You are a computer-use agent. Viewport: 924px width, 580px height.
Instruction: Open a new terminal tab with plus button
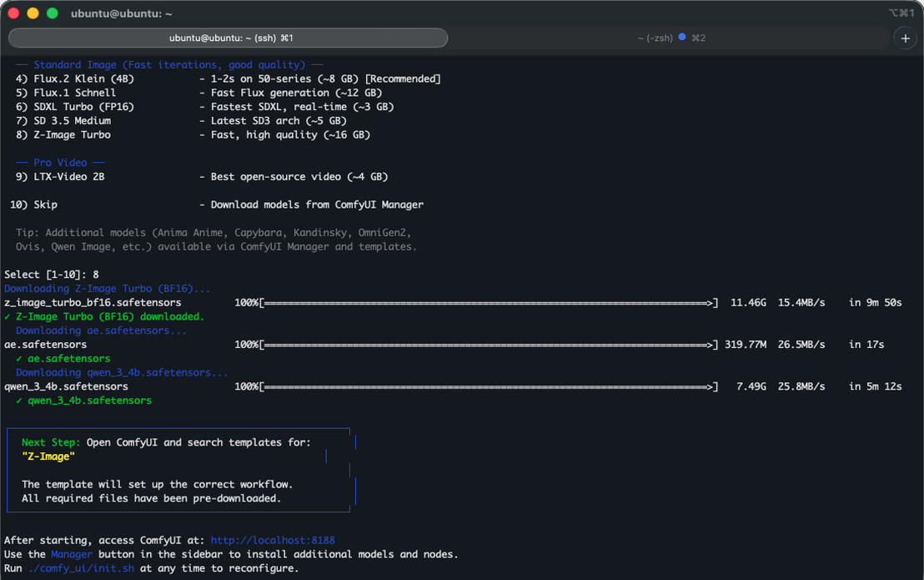905,38
